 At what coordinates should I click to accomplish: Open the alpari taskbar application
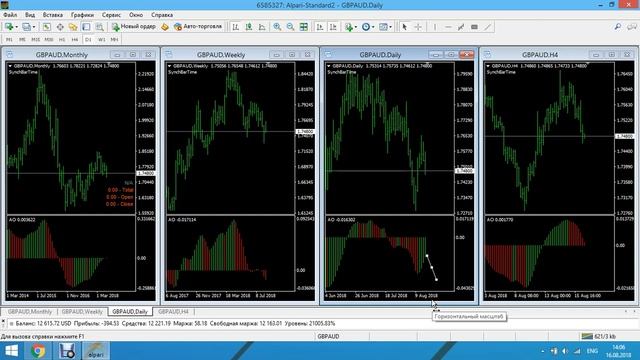[96, 351]
